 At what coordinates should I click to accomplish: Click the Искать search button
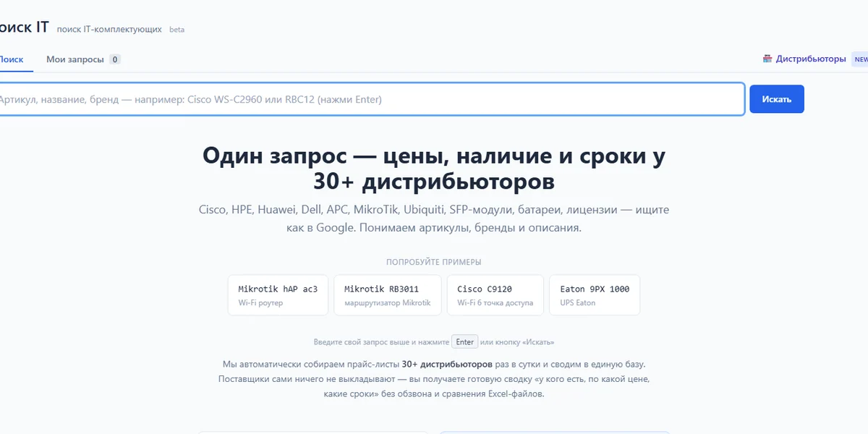pyautogui.click(x=776, y=99)
